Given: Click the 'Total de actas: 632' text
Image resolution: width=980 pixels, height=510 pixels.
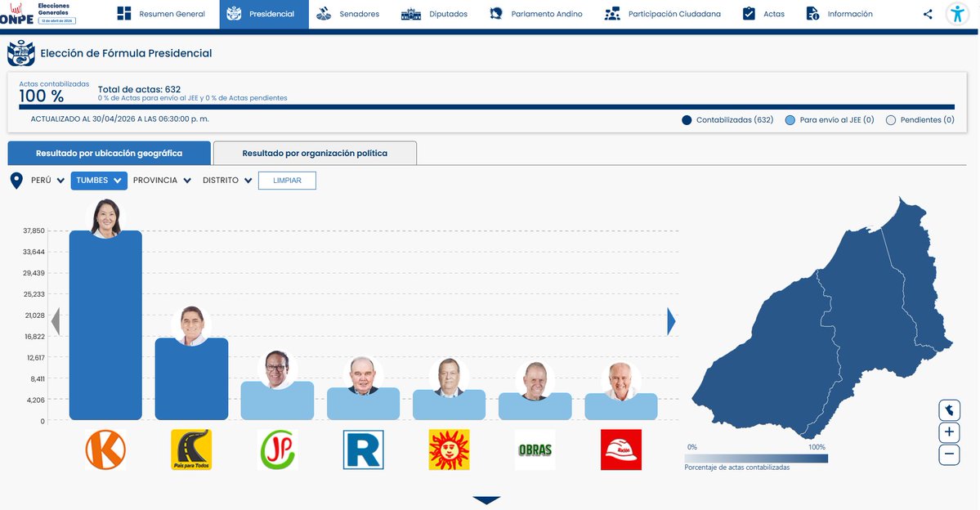Looking at the screenshot, I should click(140, 89).
